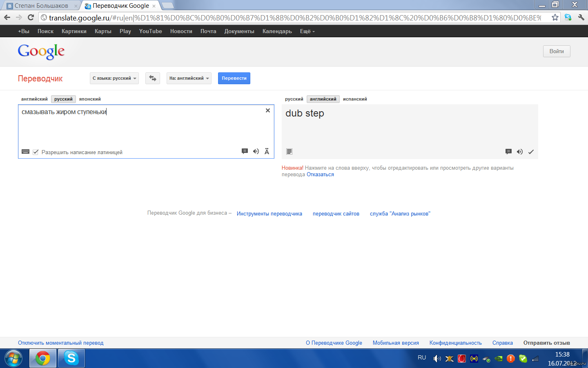Click the rate translation checkmark icon
Viewport: 588px width, 368px height.
[531, 152]
